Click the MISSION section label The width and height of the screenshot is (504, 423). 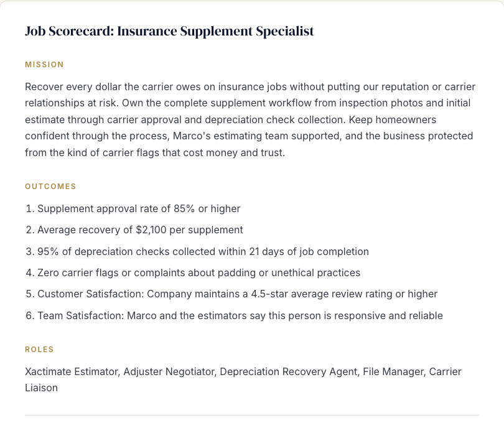click(x=44, y=65)
